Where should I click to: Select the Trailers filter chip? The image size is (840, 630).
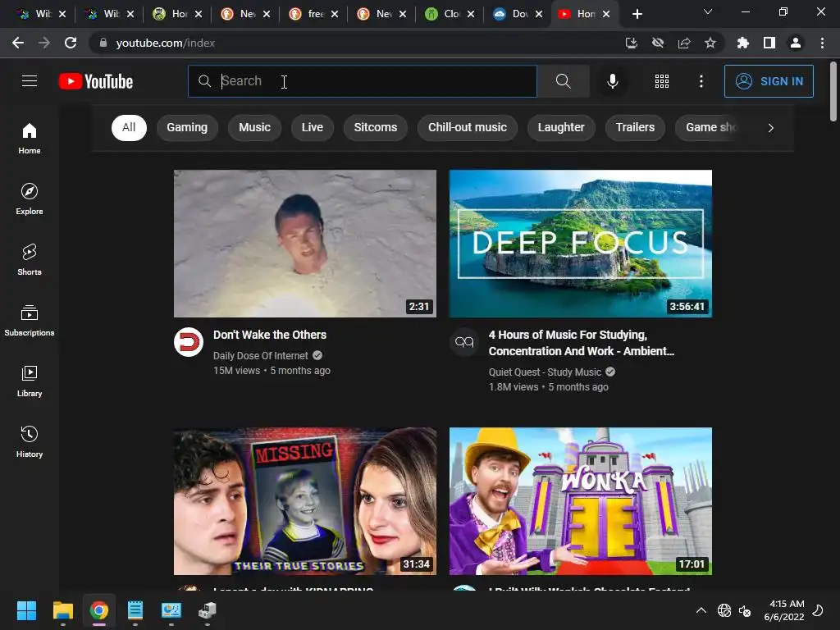(635, 127)
